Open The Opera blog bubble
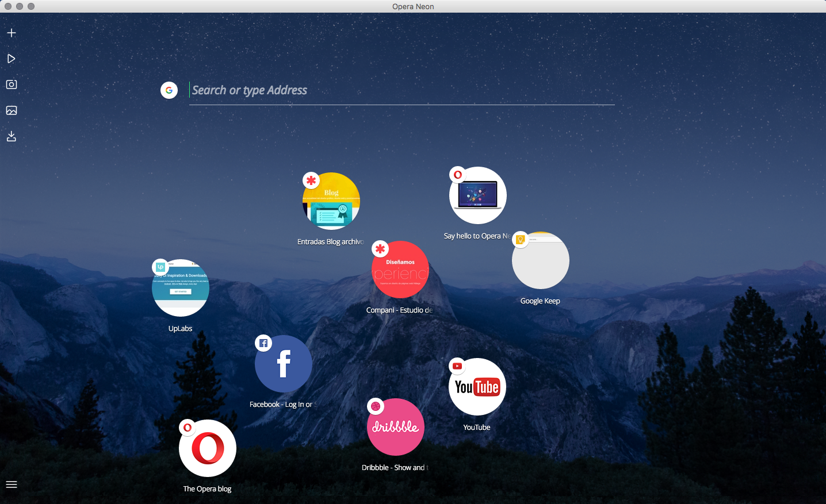Viewport: 826px width, 504px height. (x=208, y=448)
